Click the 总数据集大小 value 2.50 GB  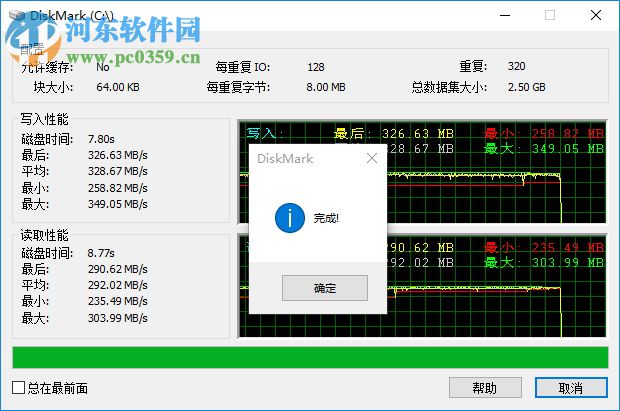coord(527,87)
